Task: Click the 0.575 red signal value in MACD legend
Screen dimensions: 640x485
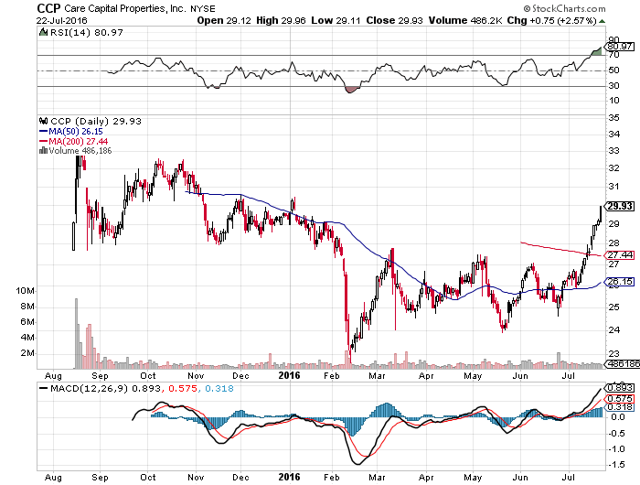Action: pyautogui.click(x=182, y=388)
